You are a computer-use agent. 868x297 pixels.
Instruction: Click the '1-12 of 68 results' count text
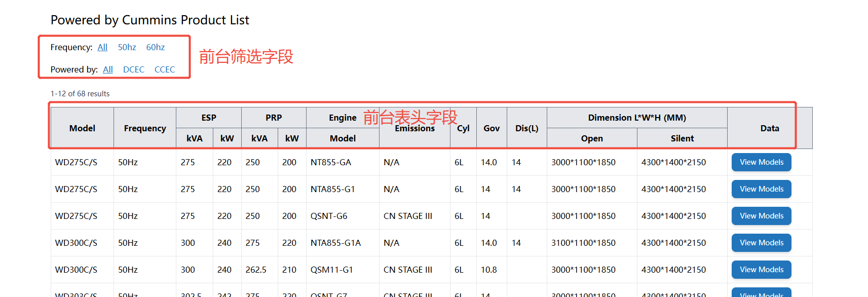80,94
